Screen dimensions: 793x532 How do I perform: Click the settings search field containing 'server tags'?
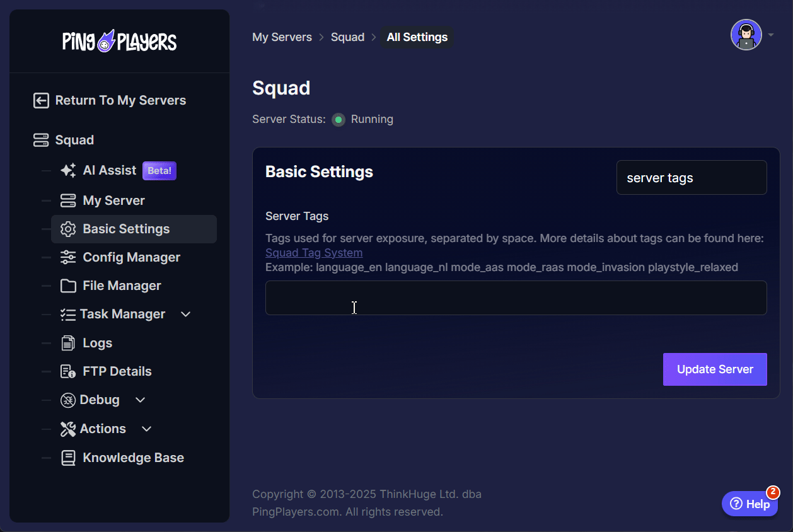(x=692, y=178)
